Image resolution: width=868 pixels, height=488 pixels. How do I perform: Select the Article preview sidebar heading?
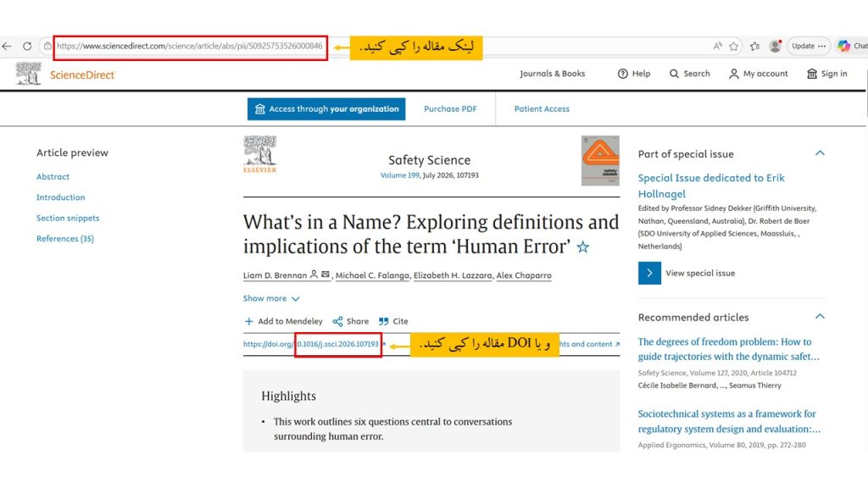point(73,152)
